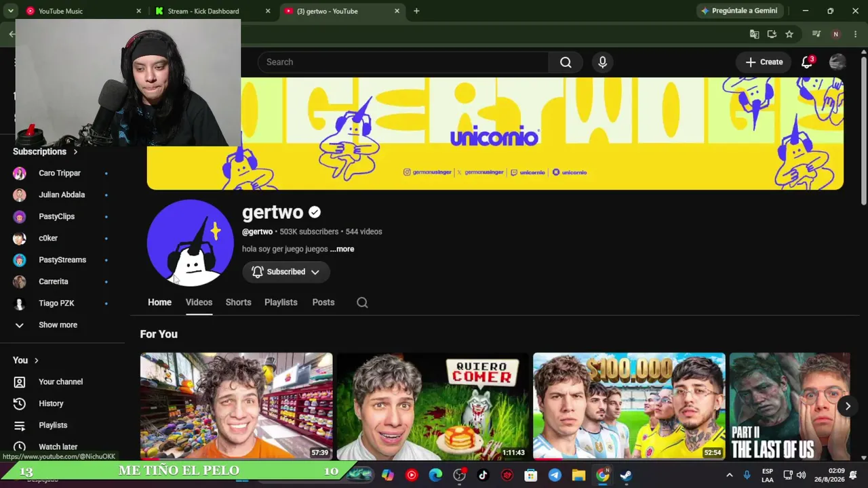
Task: Launch Microsoft Edge from taskbar
Action: (x=435, y=475)
